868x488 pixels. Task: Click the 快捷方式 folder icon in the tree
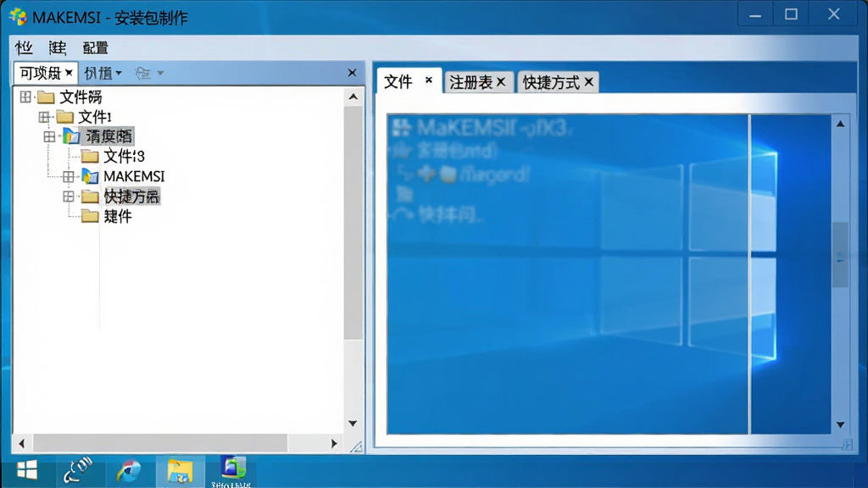point(90,197)
